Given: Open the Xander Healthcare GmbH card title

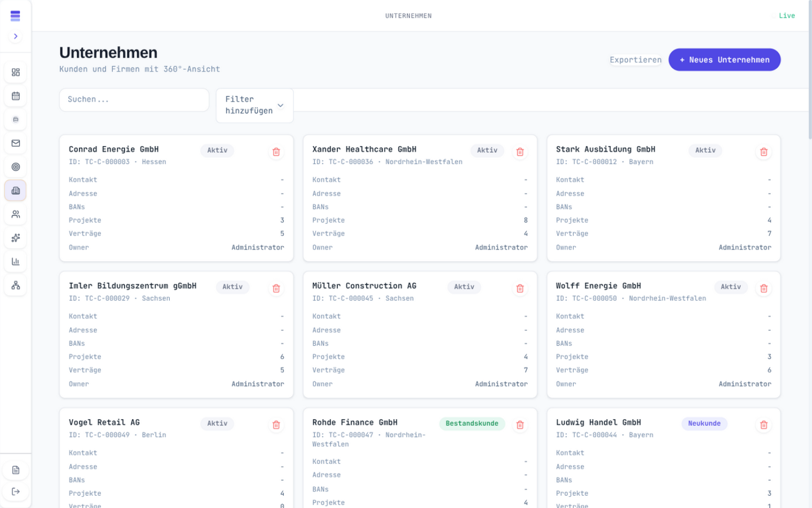Looking at the screenshot, I should (x=364, y=150).
